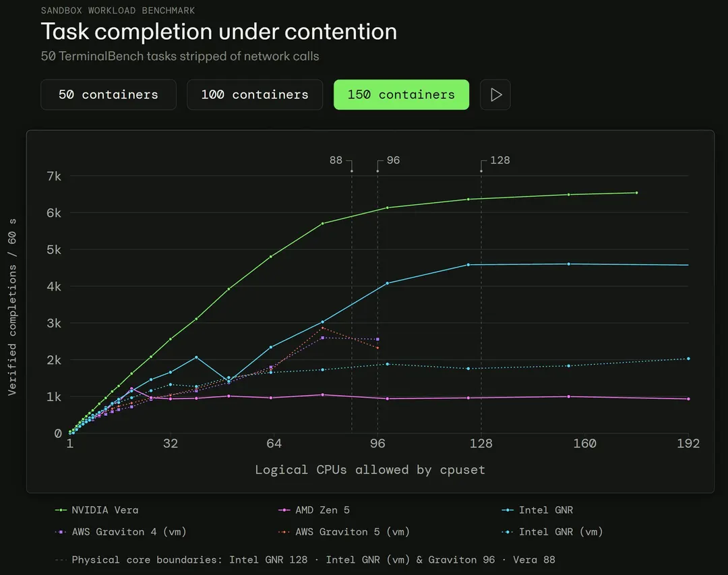
Task: Click the Graviton 5 orange peak data point
Action: [x=323, y=328]
